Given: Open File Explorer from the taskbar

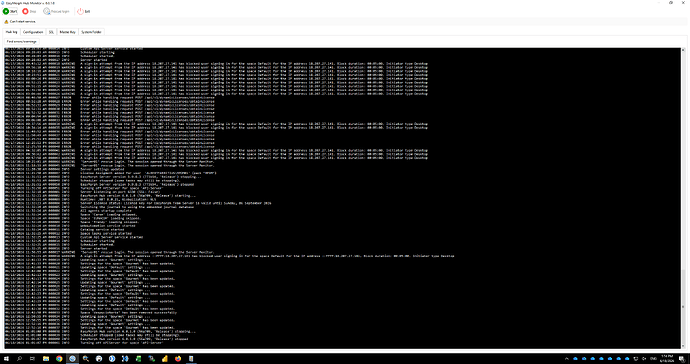Looking at the screenshot, I should [x=46, y=359].
